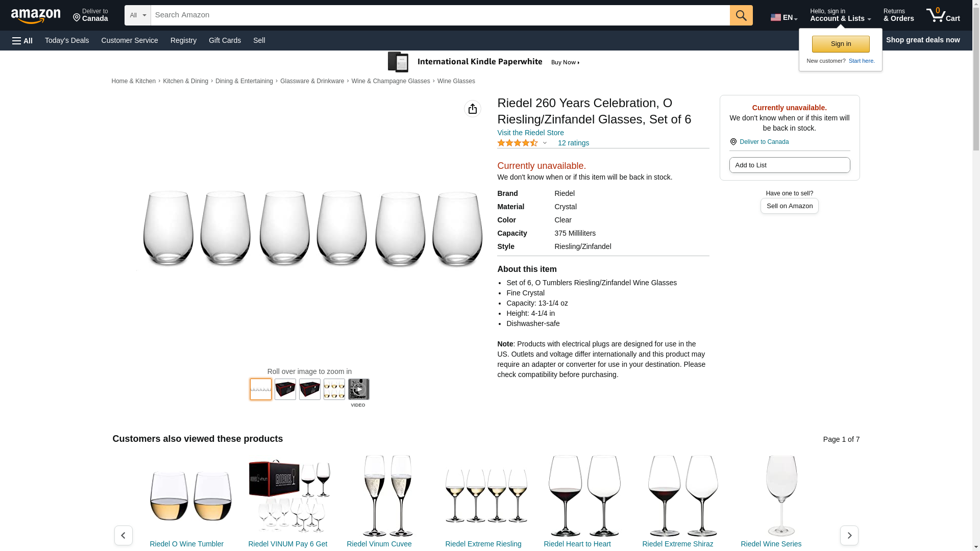This screenshot has height=551, width=980.
Task: Go to the Amazon home logo
Action: 36,16
